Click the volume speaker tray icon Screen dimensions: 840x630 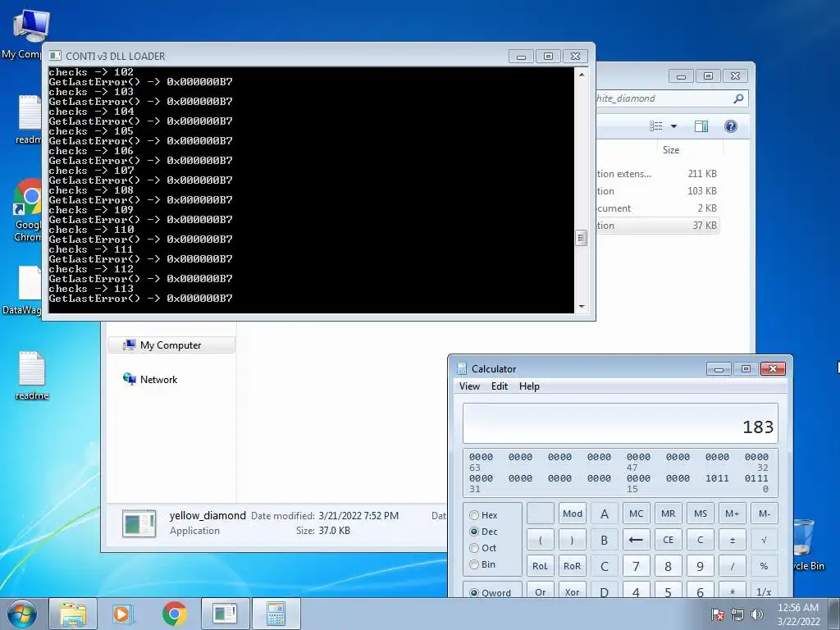(756, 614)
